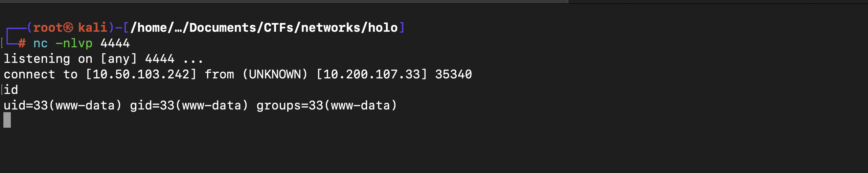Click the 'root' username in prompt
Screen dimensions: 868x173
click(x=48, y=28)
